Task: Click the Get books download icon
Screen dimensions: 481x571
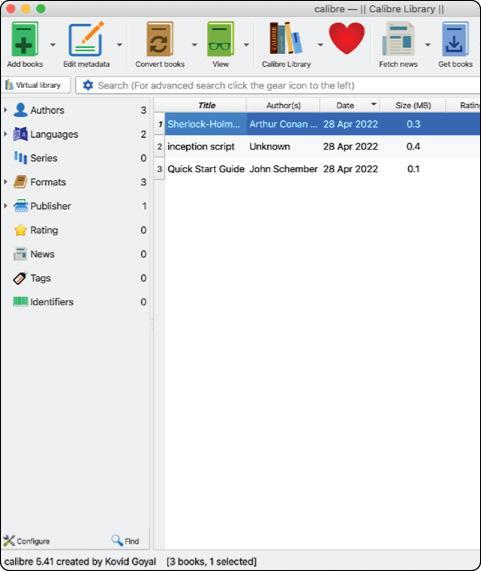Action: coord(455,39)
